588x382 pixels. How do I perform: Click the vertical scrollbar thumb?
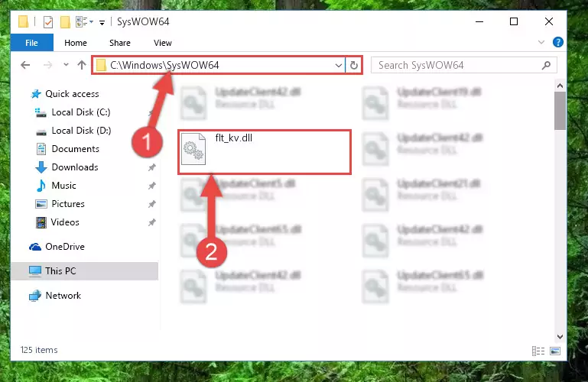tap(560, 111)
